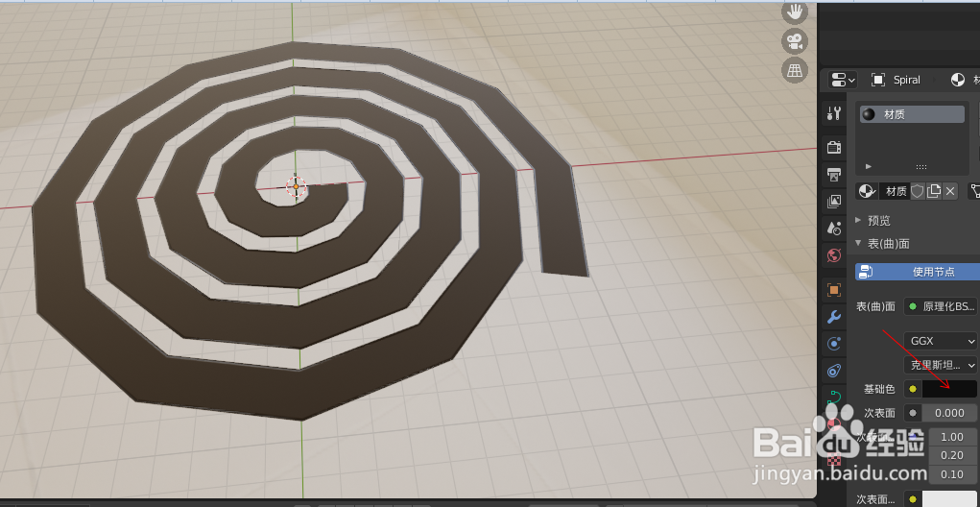
Task: Open the editor type dropdown in Properties
Action: click(843, 80)
